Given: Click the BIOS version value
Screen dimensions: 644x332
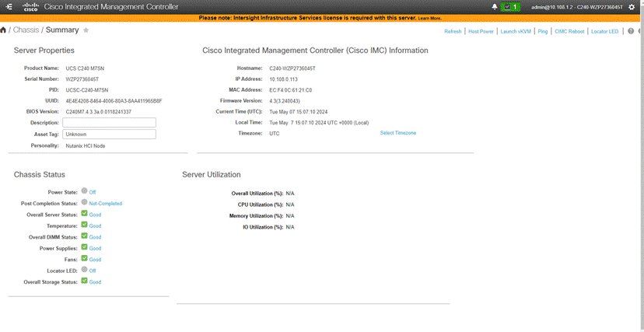Looking at the screenshot, I should [99, 112].
